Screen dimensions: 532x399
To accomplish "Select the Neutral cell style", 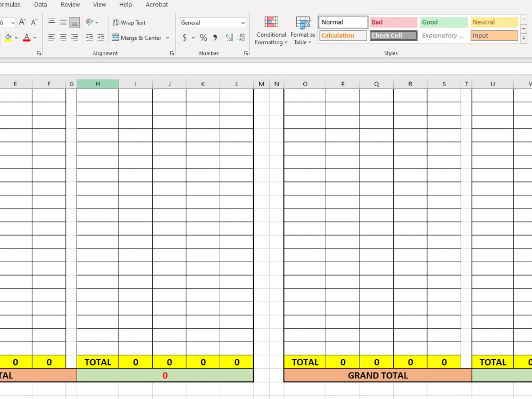I will pyautogui.click(x=494, y=22).
